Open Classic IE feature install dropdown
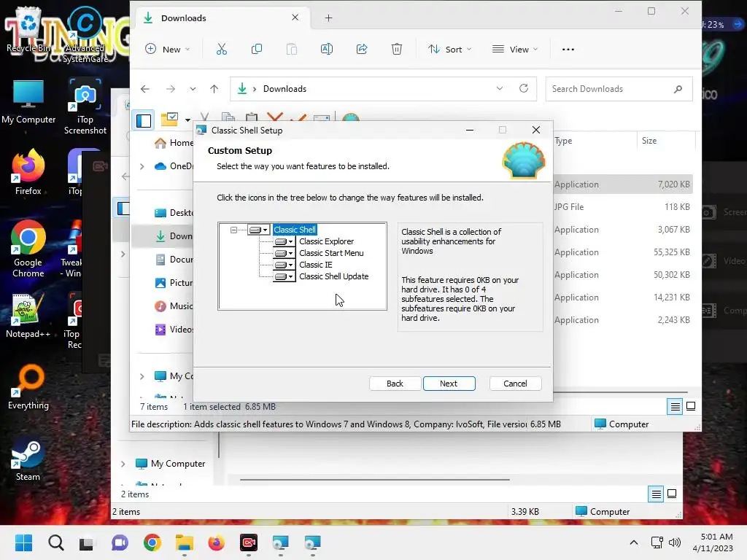The image size is (747, 560). pyautogui.click(x=284, y=265)
